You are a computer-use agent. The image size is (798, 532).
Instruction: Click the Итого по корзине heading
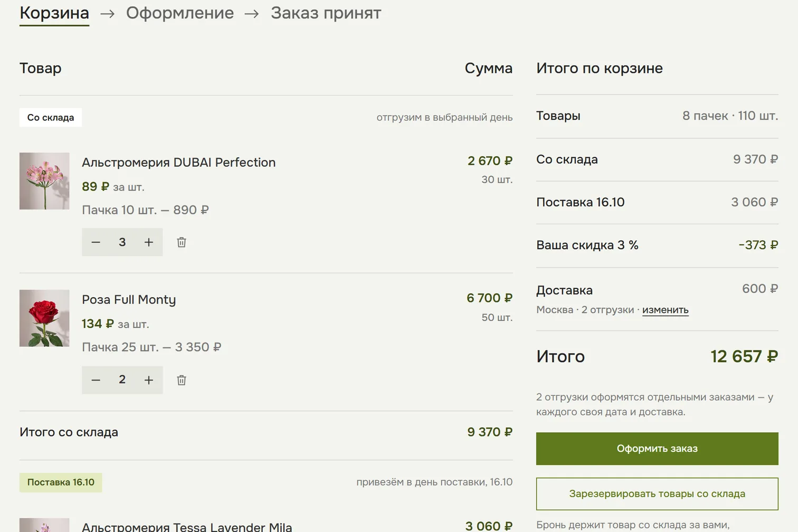pyautogui.click(x=600, y=69)
